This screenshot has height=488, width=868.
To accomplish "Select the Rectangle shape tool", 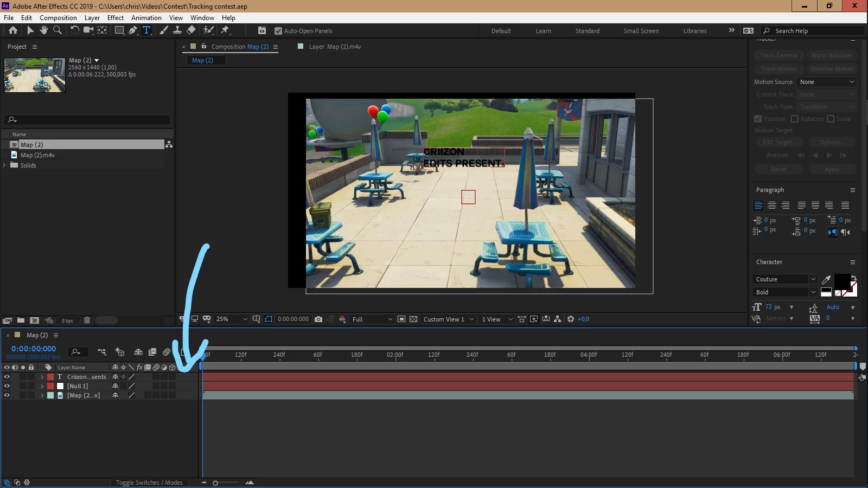I will [119, 30].
